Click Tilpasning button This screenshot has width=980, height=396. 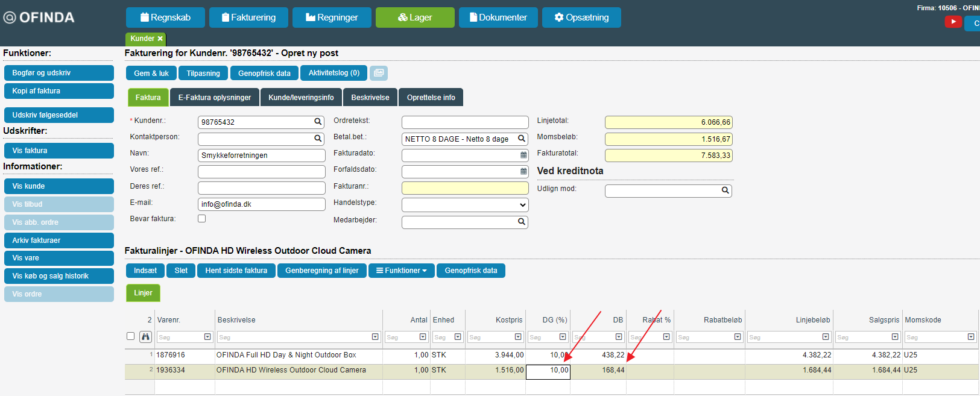pos(203,73)
